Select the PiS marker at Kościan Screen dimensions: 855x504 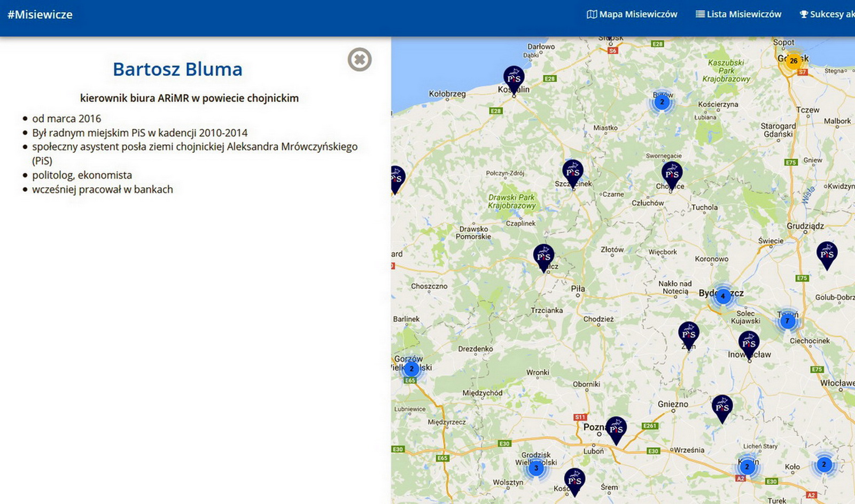point(574,480)
